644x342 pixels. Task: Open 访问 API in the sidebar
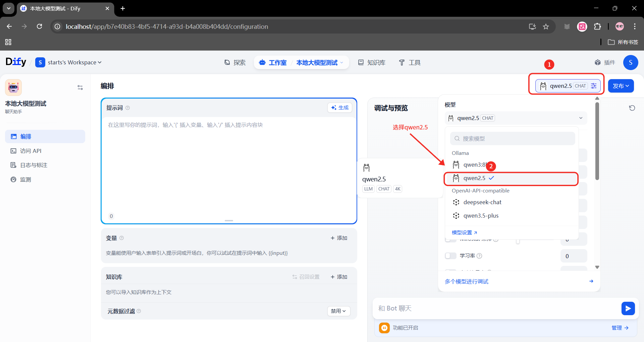tap(45, 151)
